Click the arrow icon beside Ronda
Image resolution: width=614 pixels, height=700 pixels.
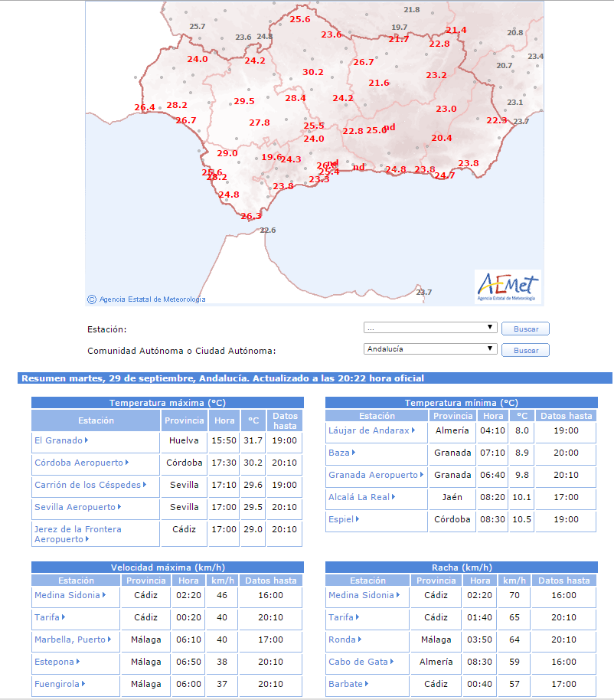[x=360, y=639]
